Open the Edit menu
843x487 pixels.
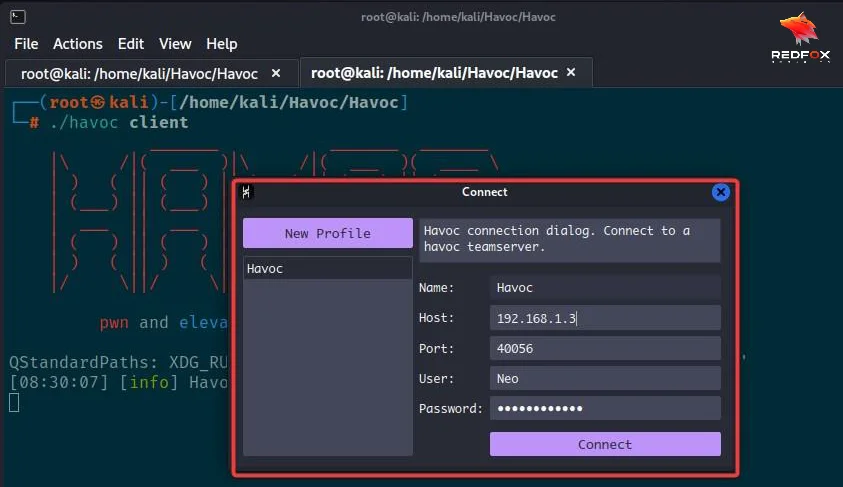click(131, 44)
